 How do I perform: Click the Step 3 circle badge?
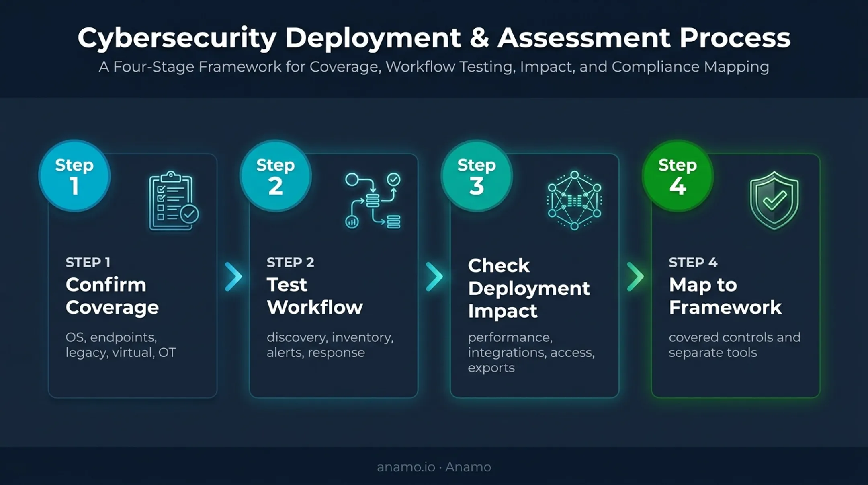coord(477,176)
